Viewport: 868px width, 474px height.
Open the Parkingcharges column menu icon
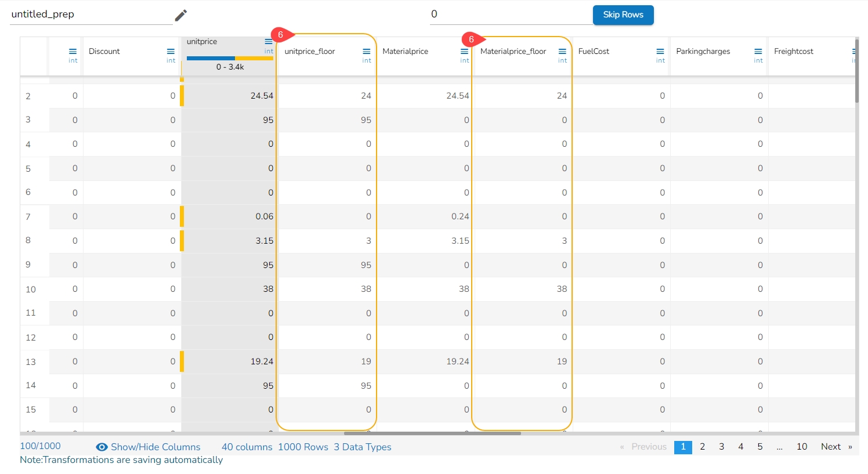pyautogui.click(x=758, y=51)
